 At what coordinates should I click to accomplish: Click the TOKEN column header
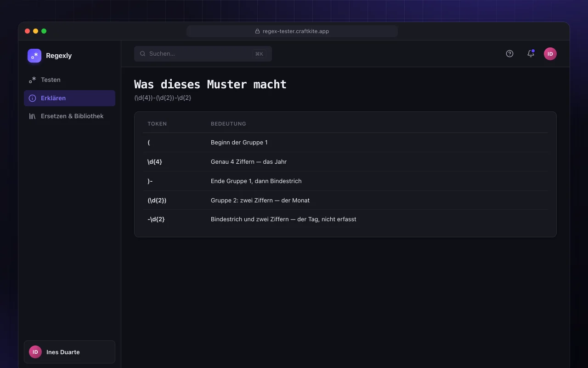pyautogui.click(x=157, y=124)
